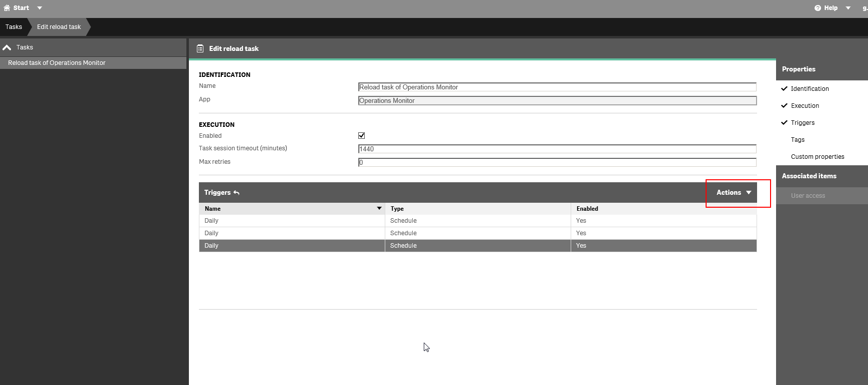Select the second Daily trigger row

point(478,233)
